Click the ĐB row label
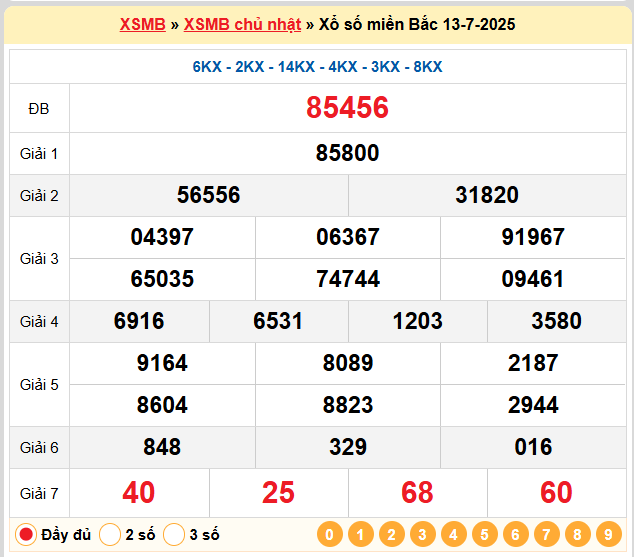Viewport: 634px width, 557px height. pos(39,109)
